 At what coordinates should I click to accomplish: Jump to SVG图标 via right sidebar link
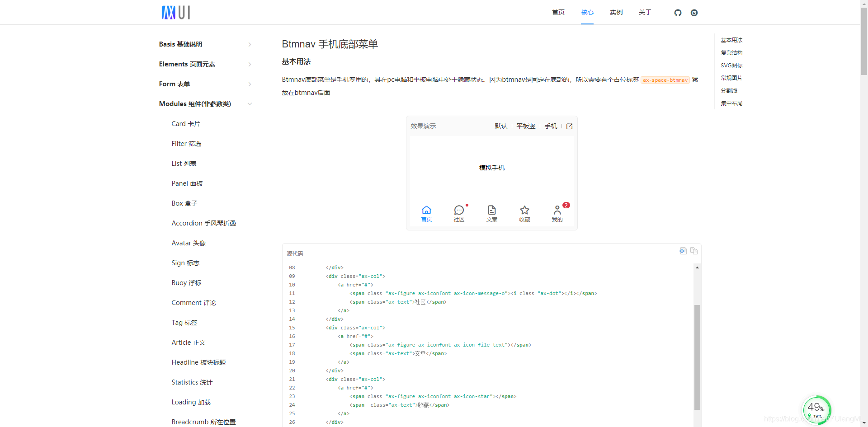pyautogui.click(x=731, y=65)
